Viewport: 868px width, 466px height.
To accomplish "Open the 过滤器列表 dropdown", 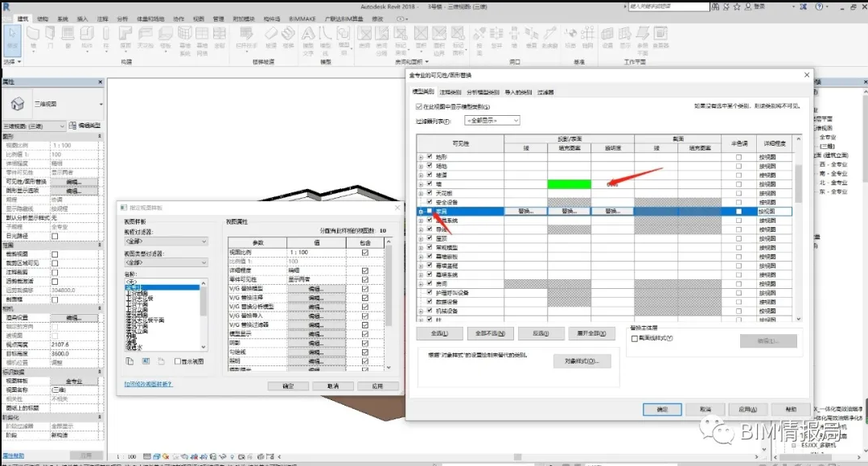I will pos(492,120).
